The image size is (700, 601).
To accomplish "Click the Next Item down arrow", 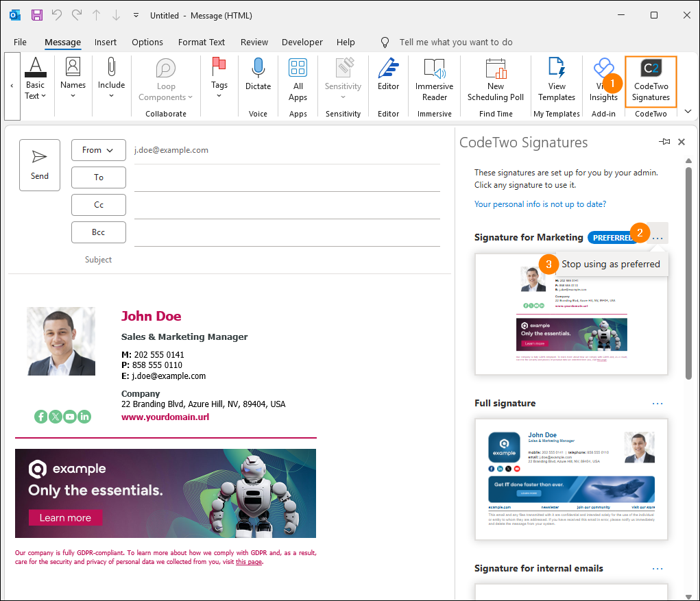I will click(x=116, y=15).
